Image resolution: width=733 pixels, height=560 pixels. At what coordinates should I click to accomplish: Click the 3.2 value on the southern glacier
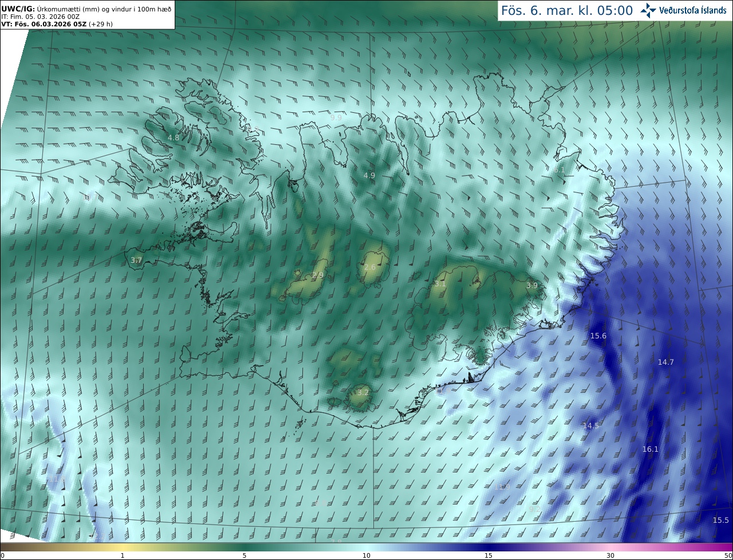(363, 393)
